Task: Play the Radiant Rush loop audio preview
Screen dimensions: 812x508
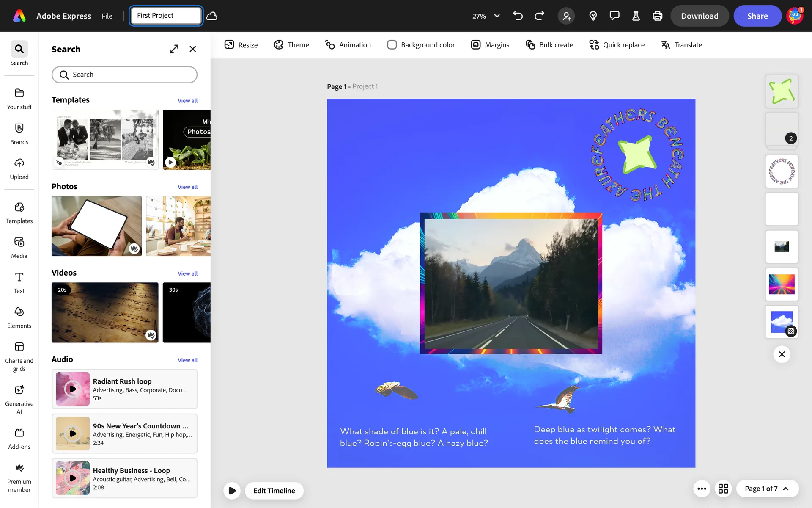Action: tap(73, 389)
